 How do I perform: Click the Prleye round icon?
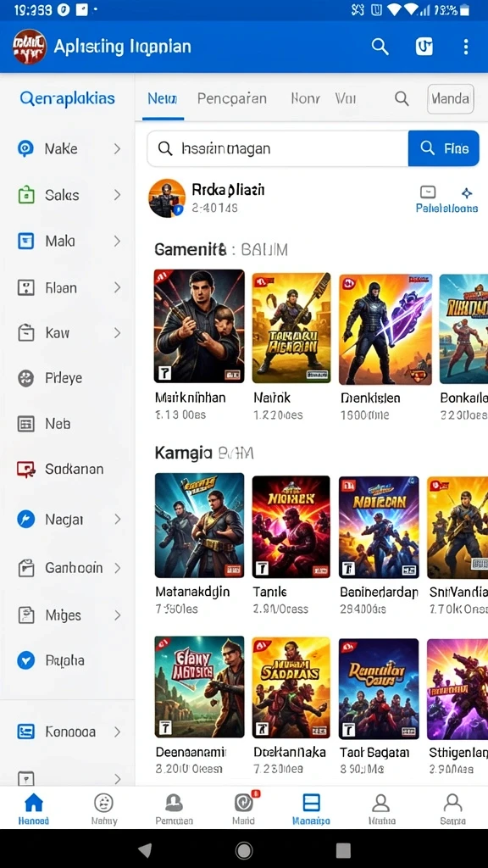click(26, 378)
